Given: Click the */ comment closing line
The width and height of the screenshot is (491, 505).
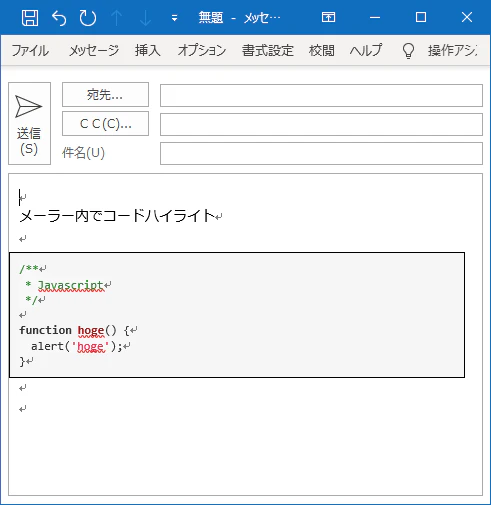Looking at the screenshot, I should click(31, 300).
